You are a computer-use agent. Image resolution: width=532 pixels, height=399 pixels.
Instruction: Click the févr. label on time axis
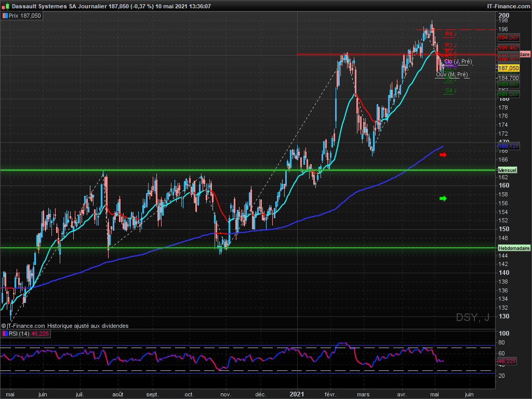(330, 394)
